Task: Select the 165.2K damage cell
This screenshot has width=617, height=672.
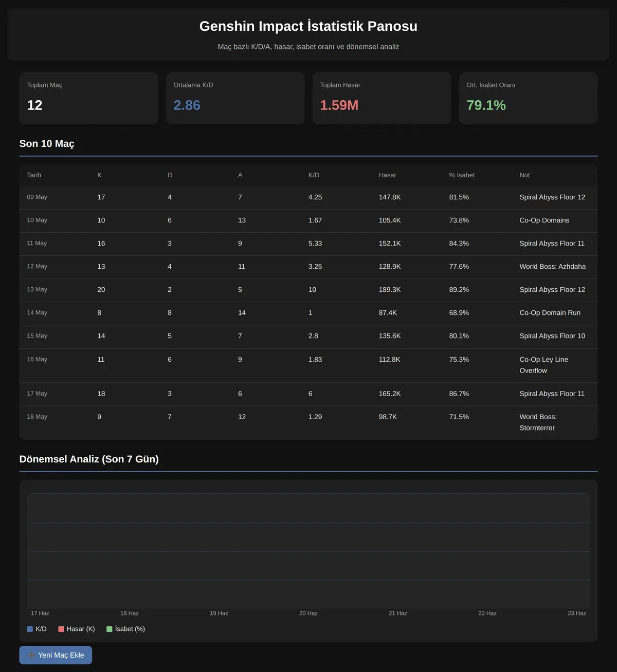Action: click(x=390, y=394)
